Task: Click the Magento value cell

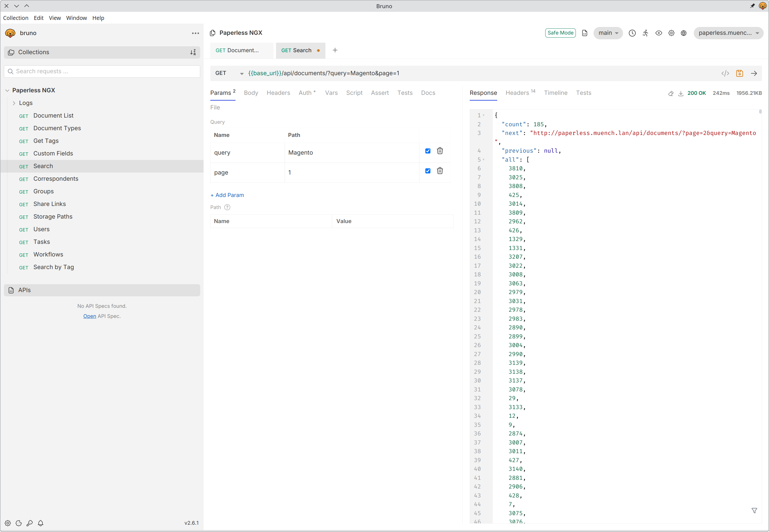Action: (352, 153)
